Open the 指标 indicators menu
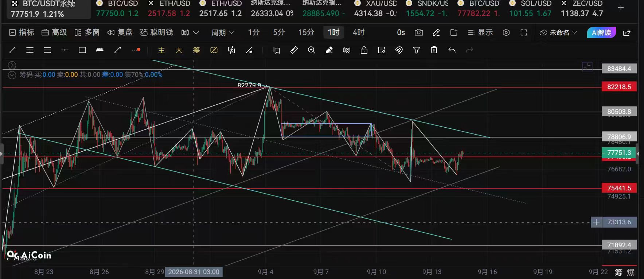Viewport: 644px width, 279px height. coord(22,32)
